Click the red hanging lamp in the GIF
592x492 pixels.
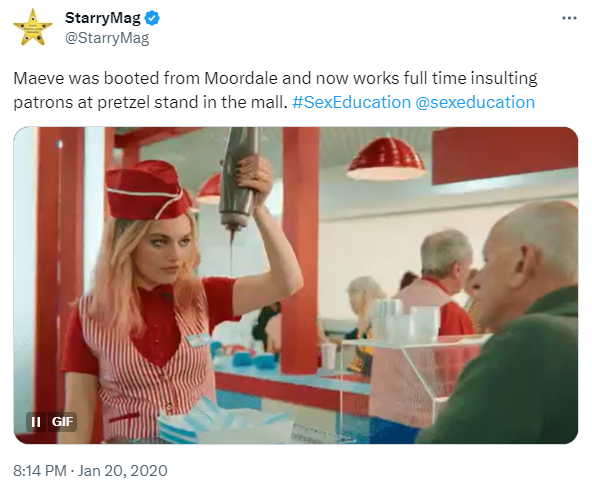pyautogui.click(x=386, y=158)
